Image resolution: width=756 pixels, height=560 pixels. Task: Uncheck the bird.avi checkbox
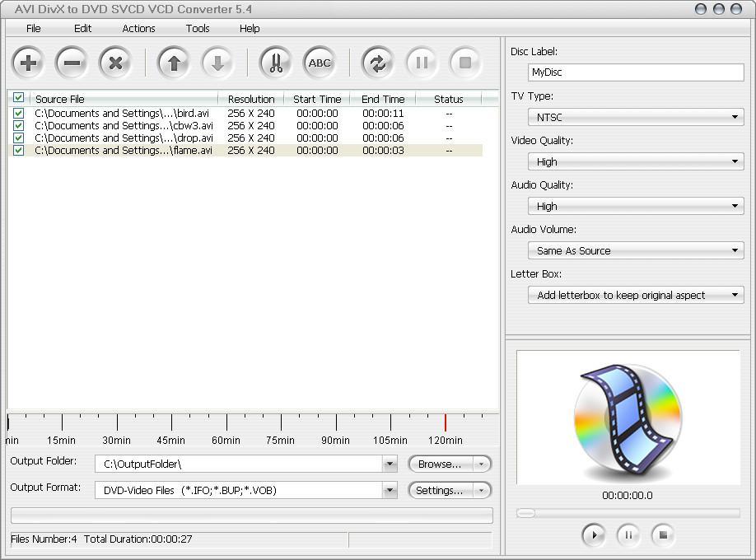click(x=18, y=114)
